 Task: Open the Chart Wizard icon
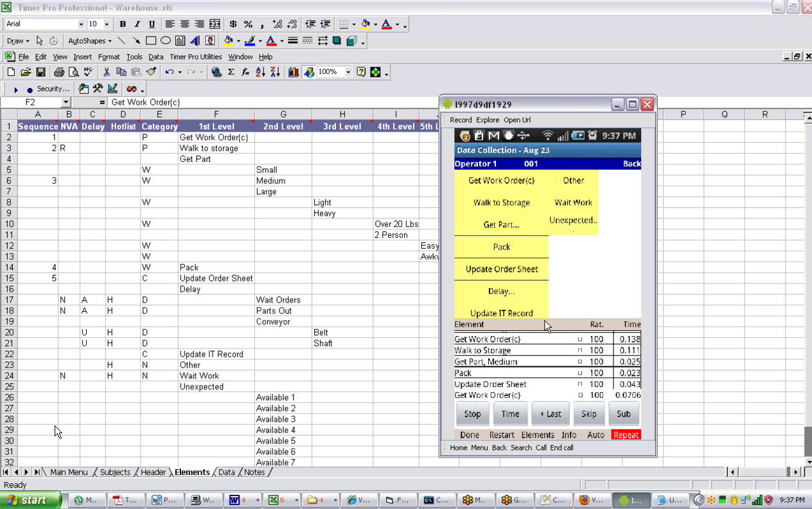[294, 73]
